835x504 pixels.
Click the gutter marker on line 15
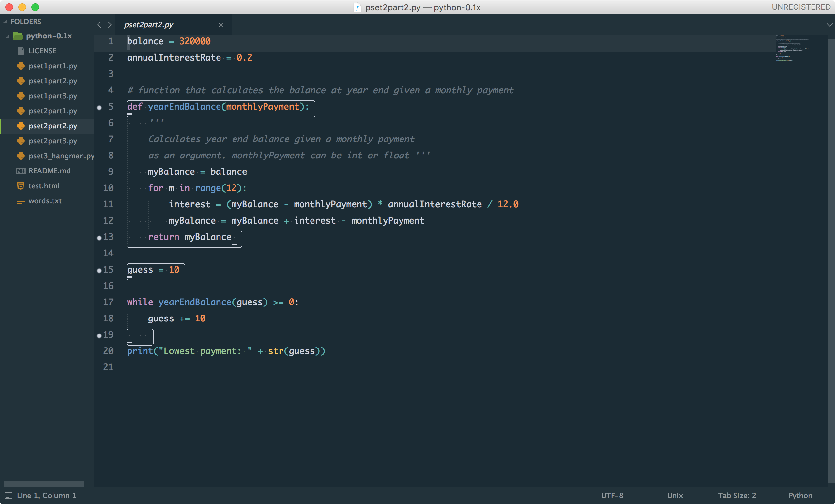[x=99, y=270]
